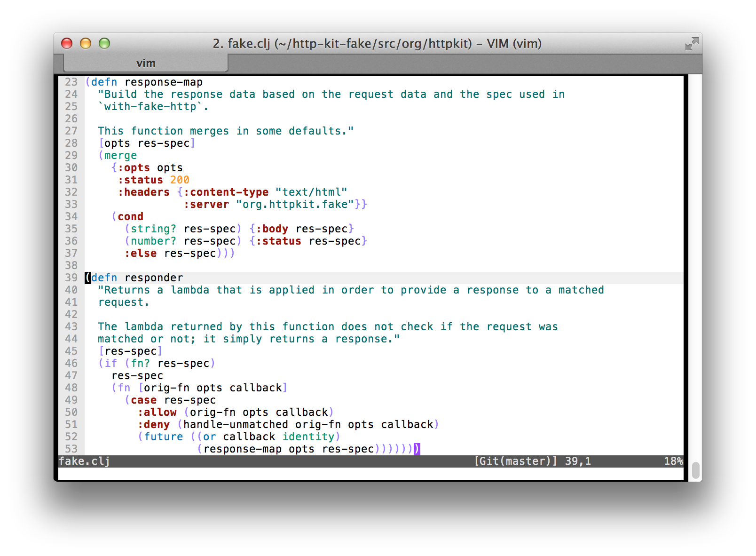The image size is (756, 556).
Task: Click '[orig-fn opts callback]' on line 48
Action: coord(213,388)
